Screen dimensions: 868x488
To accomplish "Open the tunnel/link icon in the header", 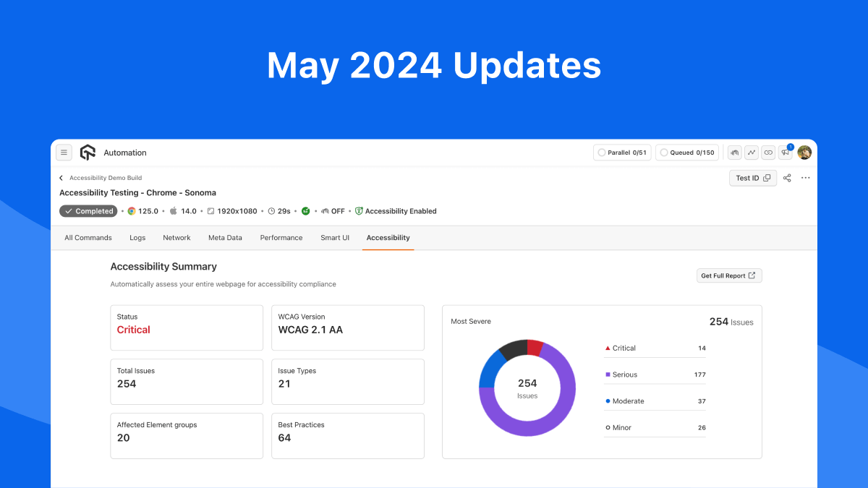I will click(767, 152).
